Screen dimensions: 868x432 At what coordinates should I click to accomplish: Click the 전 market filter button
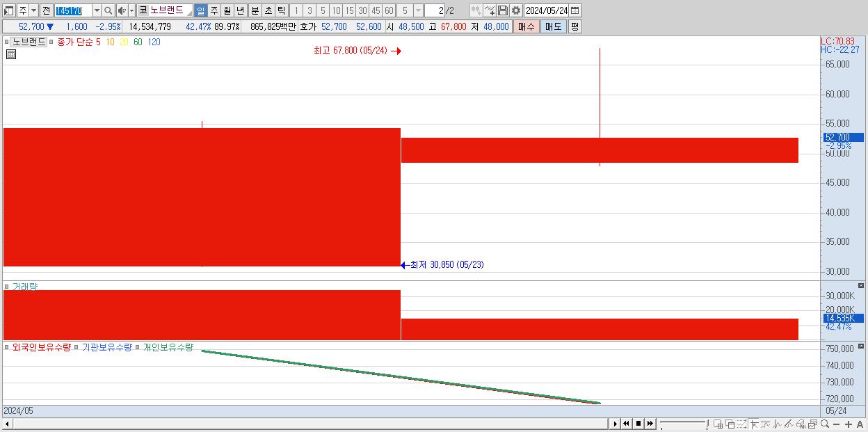(x=46, y=10)
